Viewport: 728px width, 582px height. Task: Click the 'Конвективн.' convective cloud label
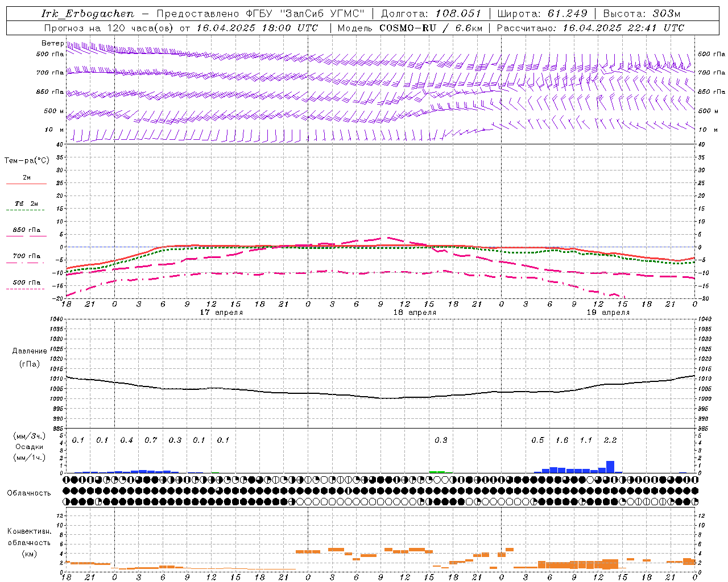click(30, 531)
